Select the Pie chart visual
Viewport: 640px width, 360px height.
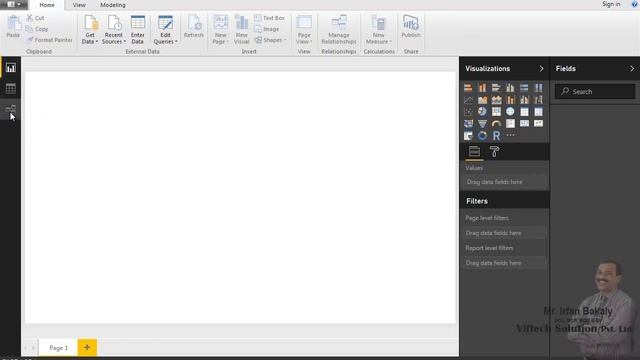(x=482, y=111)
